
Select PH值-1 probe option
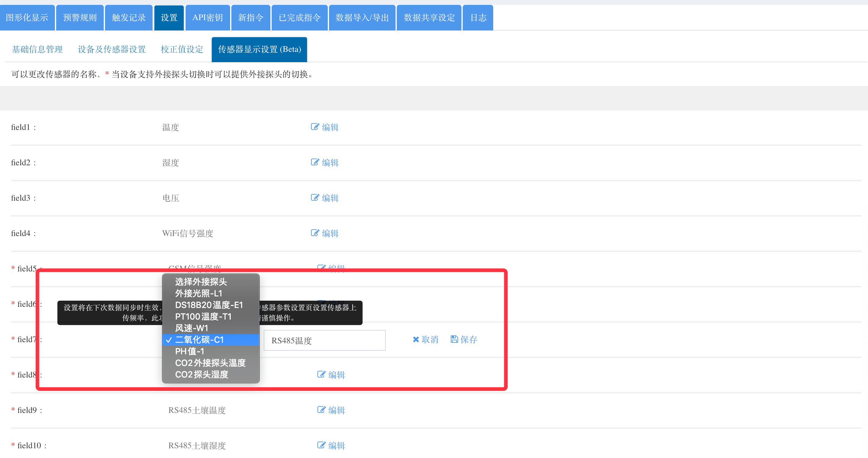coord(211,351)
